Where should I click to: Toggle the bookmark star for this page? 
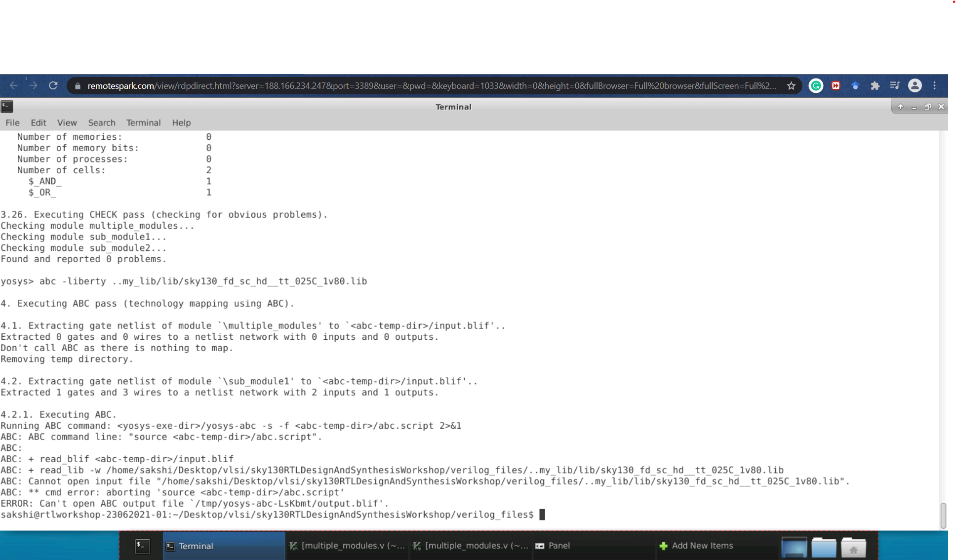(x=791, y=85)
